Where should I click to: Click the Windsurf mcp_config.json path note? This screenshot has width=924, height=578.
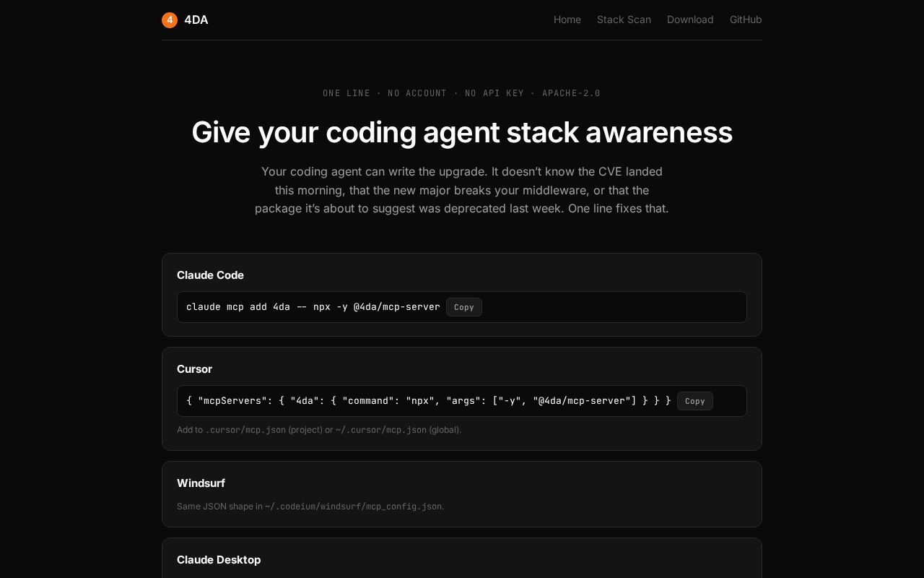coord(310,506)
